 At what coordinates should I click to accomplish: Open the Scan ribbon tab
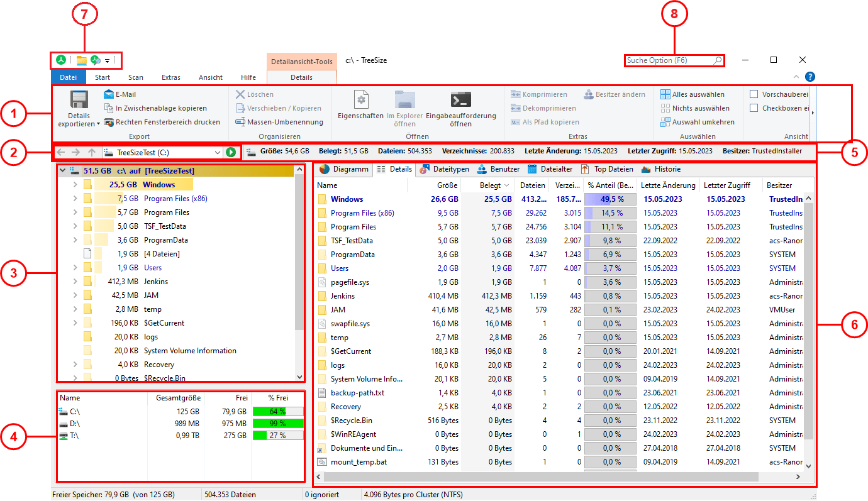(x=136, y=77)
